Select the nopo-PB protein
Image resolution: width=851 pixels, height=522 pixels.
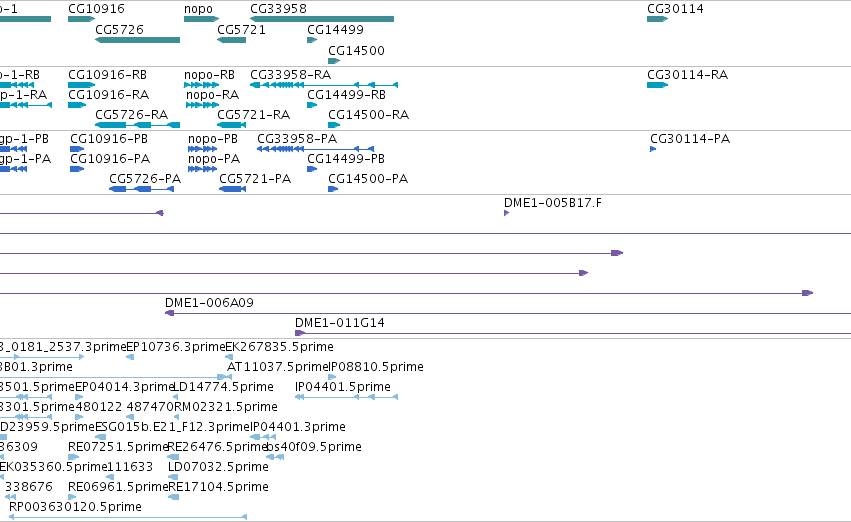point(202,149)
